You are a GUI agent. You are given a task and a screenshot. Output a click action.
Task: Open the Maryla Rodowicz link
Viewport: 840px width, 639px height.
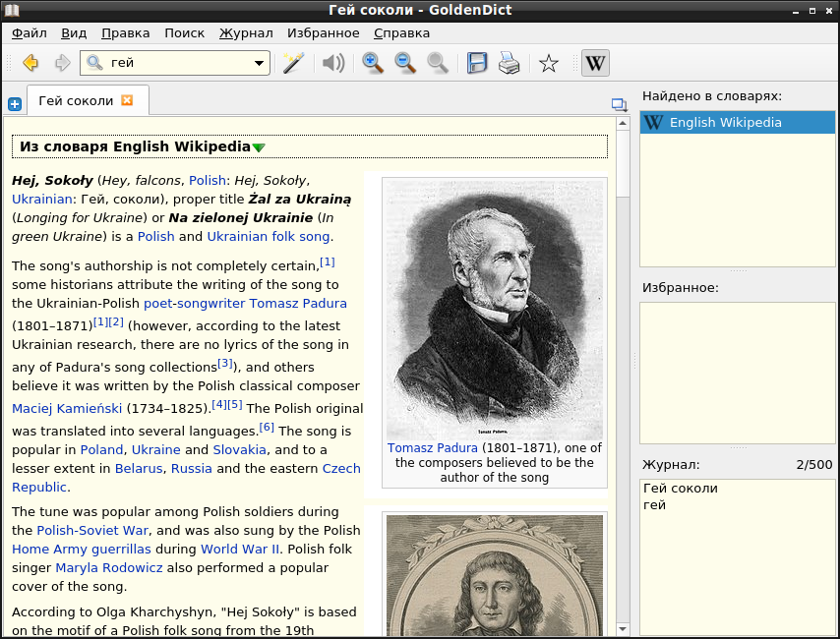(x=109, y=568)
